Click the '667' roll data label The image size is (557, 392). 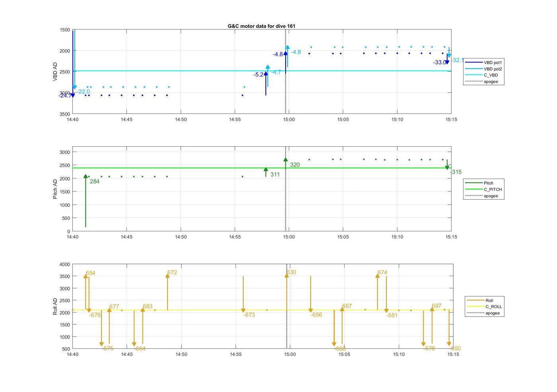point(347,306)
